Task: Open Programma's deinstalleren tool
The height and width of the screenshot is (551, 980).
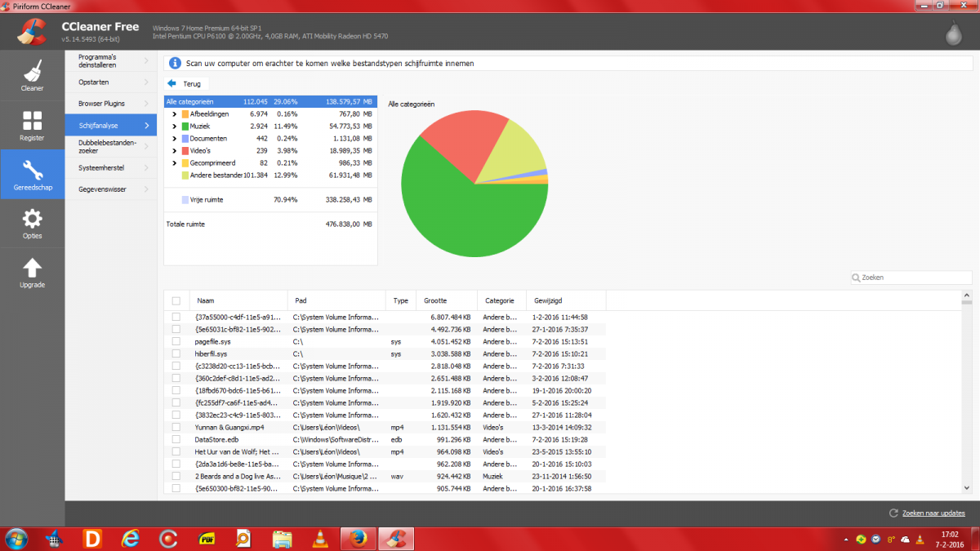Action: 110,60
